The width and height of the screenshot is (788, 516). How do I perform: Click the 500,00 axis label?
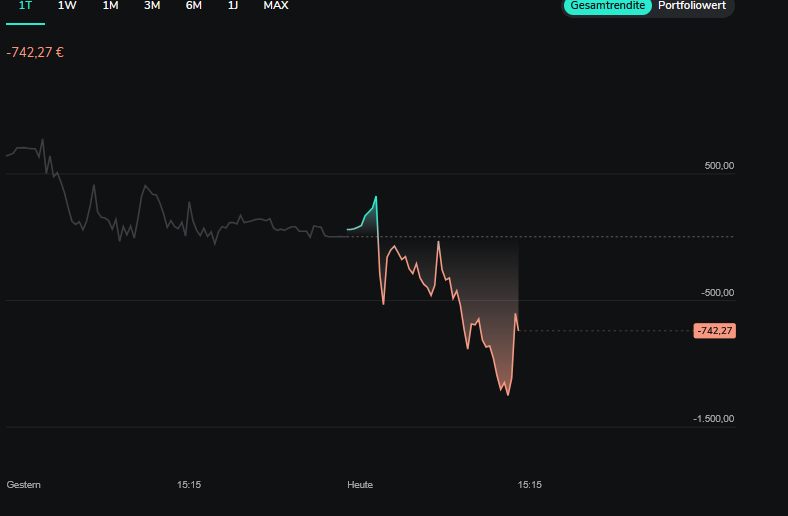[x=719, y=166]
